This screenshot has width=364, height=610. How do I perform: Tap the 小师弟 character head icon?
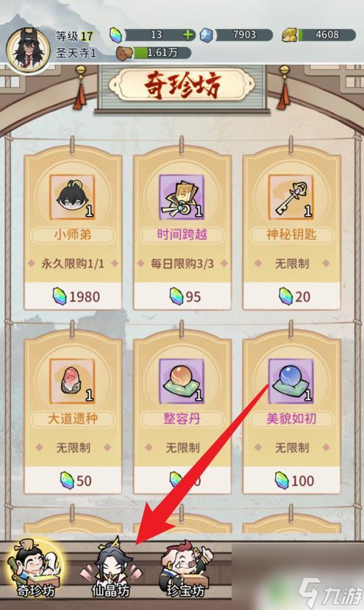click(72, 197)
